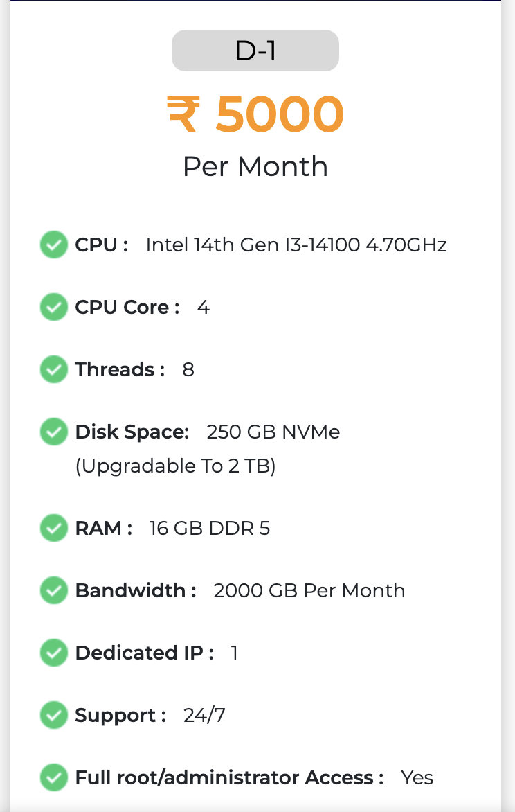
Task: Click the green check icon beside Threads
Action: 53,369
